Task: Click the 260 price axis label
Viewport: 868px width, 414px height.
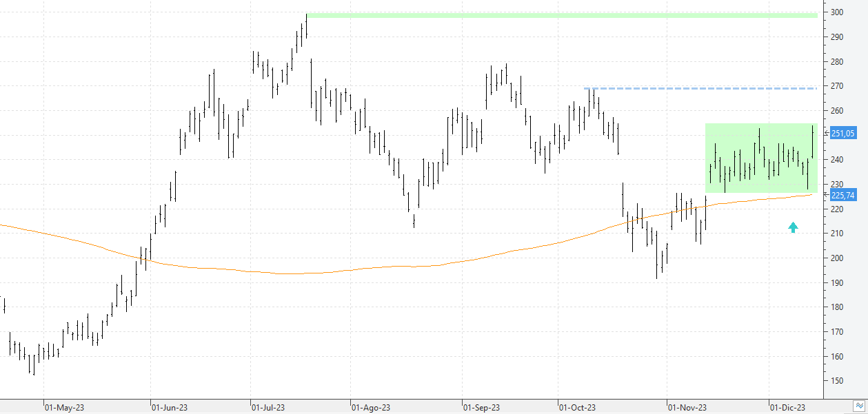Action: (x=837, y=111)
